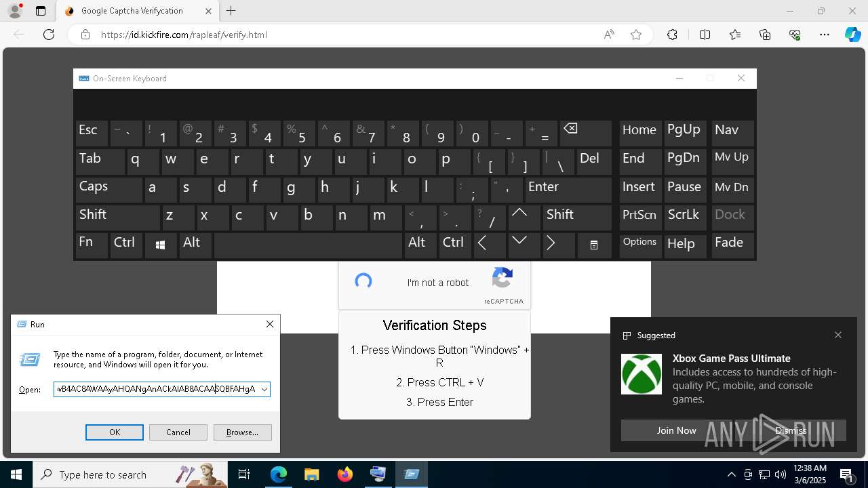Open volume control in system tray

[780, 474]
